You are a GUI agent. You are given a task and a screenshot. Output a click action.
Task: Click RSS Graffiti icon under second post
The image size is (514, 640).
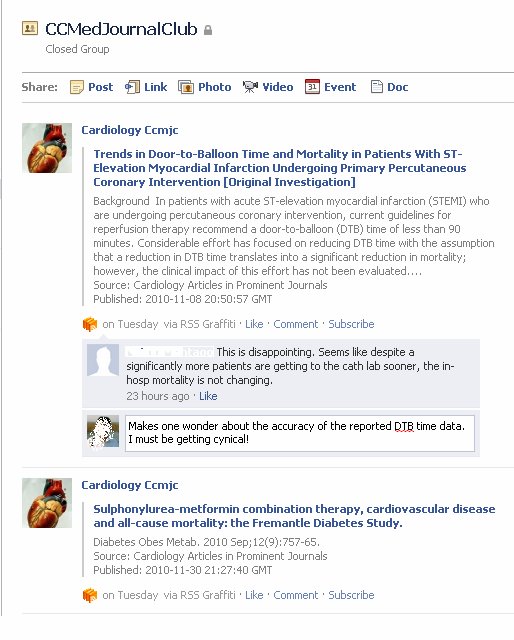90,595
